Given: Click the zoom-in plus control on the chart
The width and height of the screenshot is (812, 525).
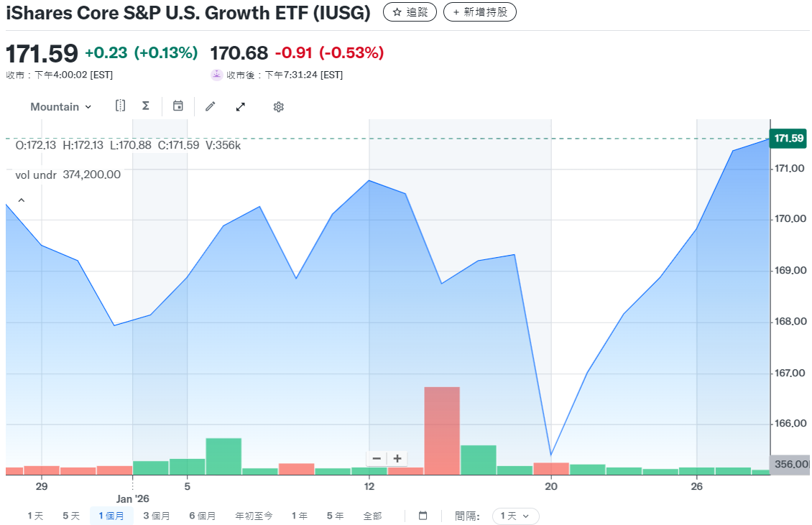Looking at the screenshot, I should click(x=395, y=458).
